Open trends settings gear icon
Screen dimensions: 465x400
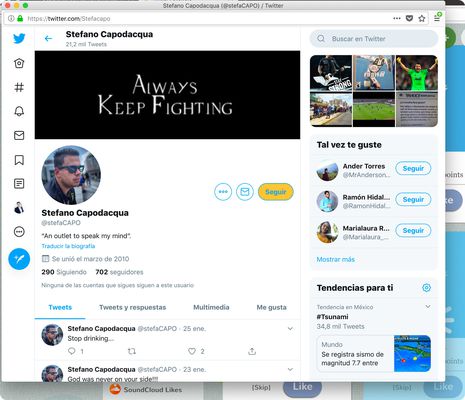(x=426, y=288)
